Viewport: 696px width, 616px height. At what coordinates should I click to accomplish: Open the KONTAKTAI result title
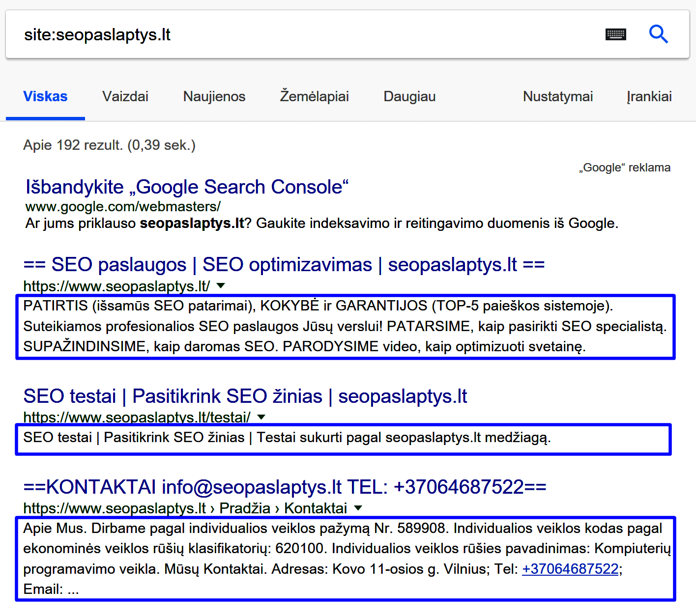[x=285, y=487]
